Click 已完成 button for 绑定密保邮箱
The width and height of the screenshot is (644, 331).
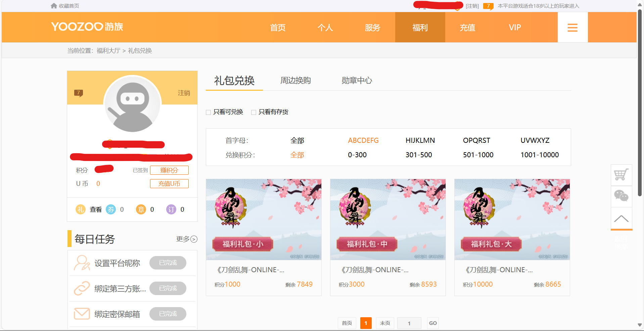coord(168,314)
